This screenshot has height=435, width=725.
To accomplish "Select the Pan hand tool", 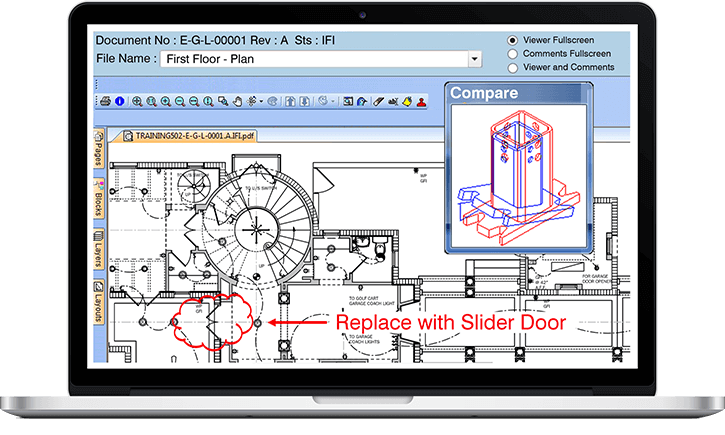I will (x=238, y=101).
